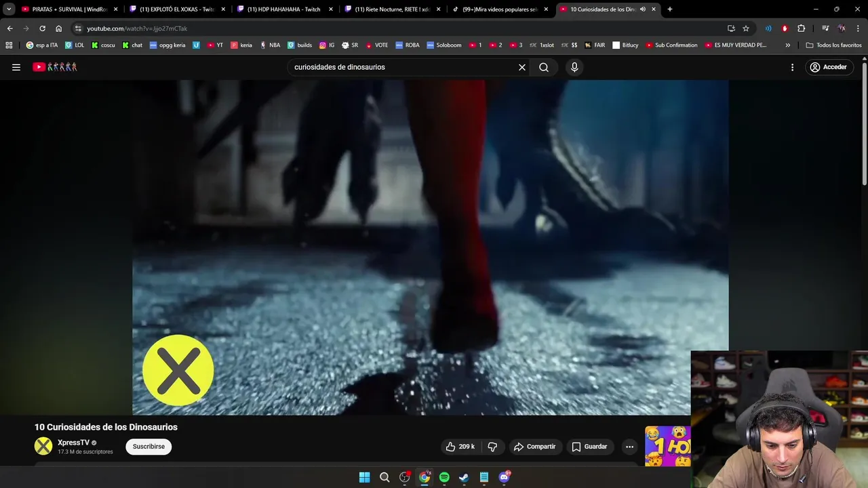The height and width of the screenshot is (488, 868).
Task: Open media controls icon in Chrome toolbar
Action: [825, 28]
